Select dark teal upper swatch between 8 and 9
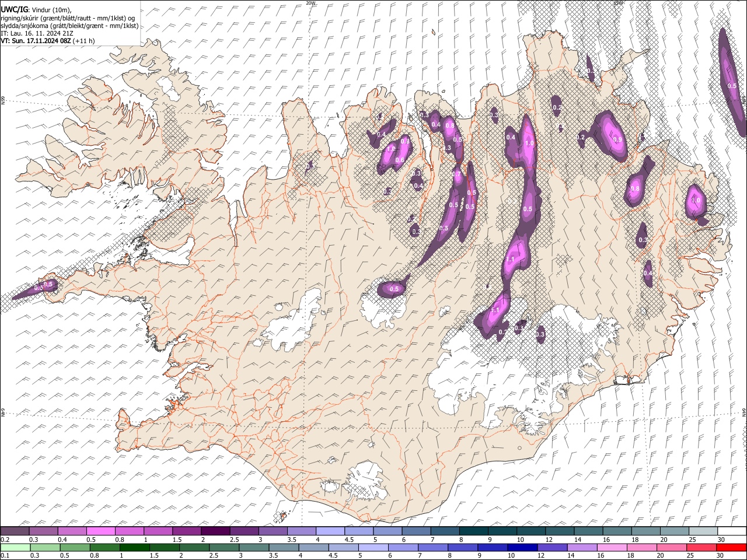747x560 pixels. [473, 531]
